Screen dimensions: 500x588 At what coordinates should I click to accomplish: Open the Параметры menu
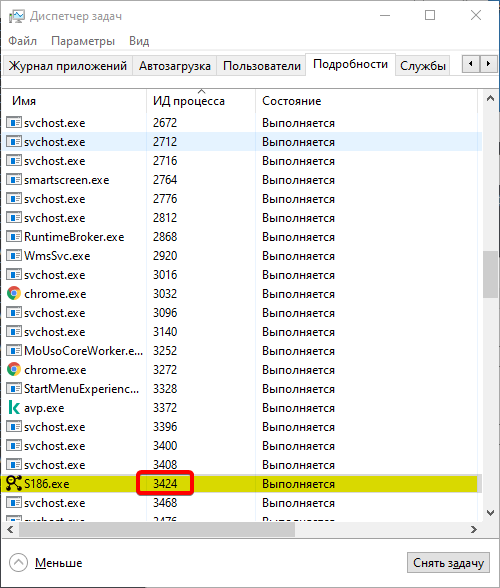pos(83,40)
